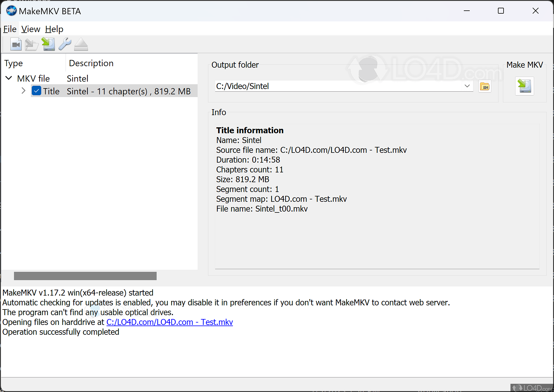
Task: Open Preferences with the wrench icon
Action: 65,45
